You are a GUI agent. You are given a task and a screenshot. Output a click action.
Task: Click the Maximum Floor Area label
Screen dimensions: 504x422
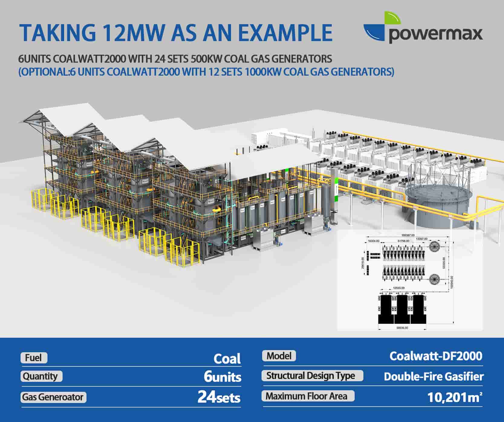(x=307, y=396)
